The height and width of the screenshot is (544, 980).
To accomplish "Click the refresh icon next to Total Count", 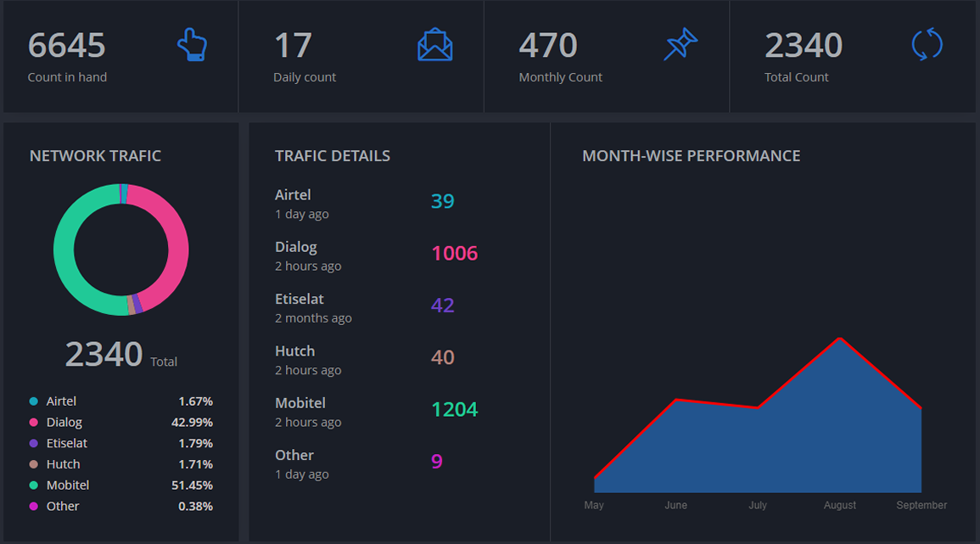I will [927, 44].
